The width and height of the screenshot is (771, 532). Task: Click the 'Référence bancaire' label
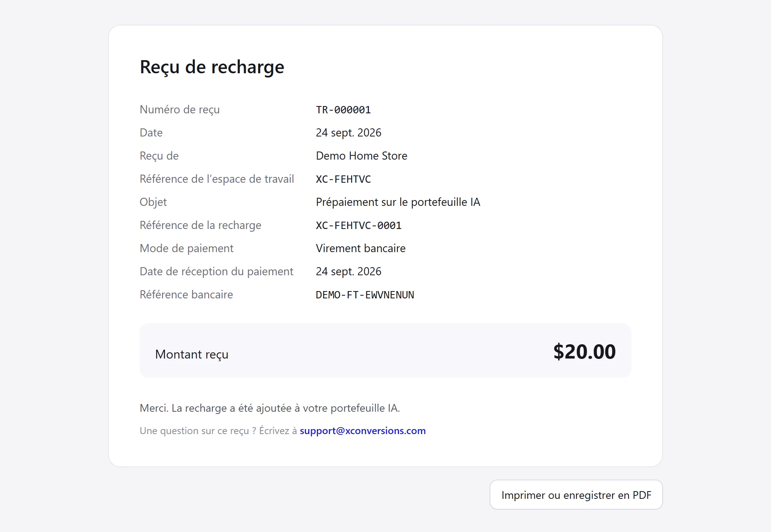186,295
